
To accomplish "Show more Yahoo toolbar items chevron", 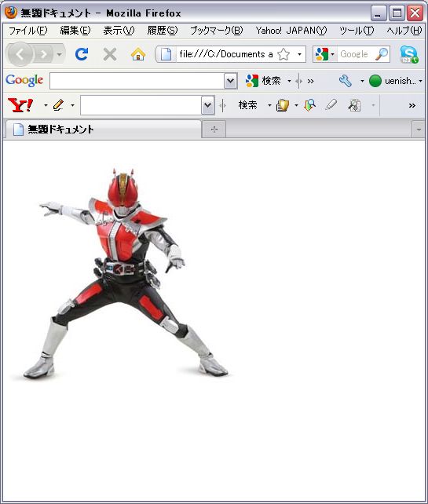I will pos(412,105).
